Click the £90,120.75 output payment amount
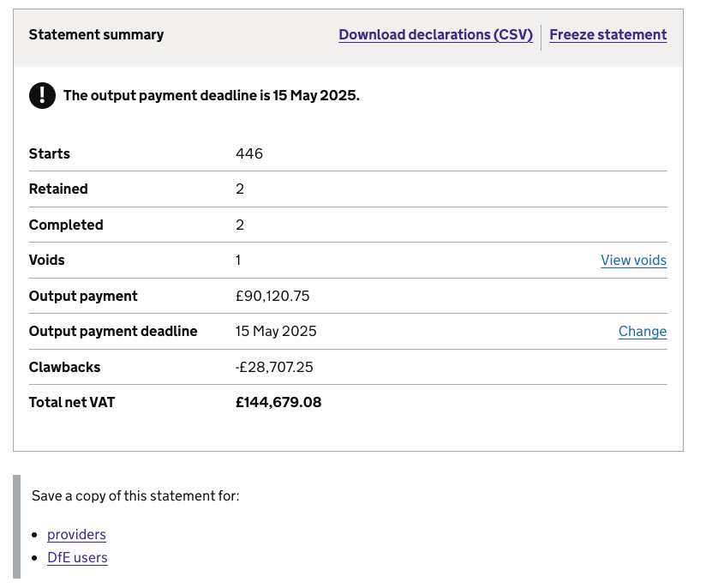Viewport: 712px width, 588px height. 273,295
